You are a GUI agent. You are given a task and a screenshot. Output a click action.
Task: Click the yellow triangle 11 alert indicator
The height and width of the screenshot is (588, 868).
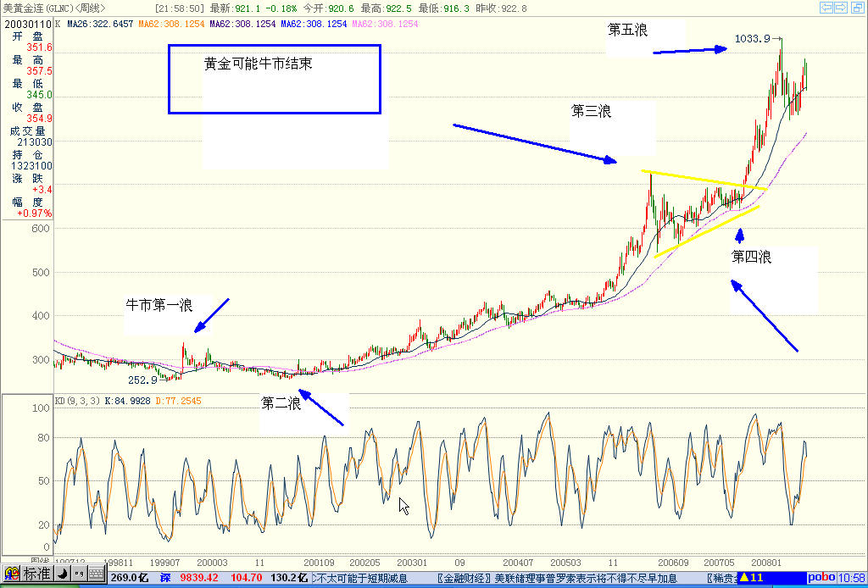753,578
